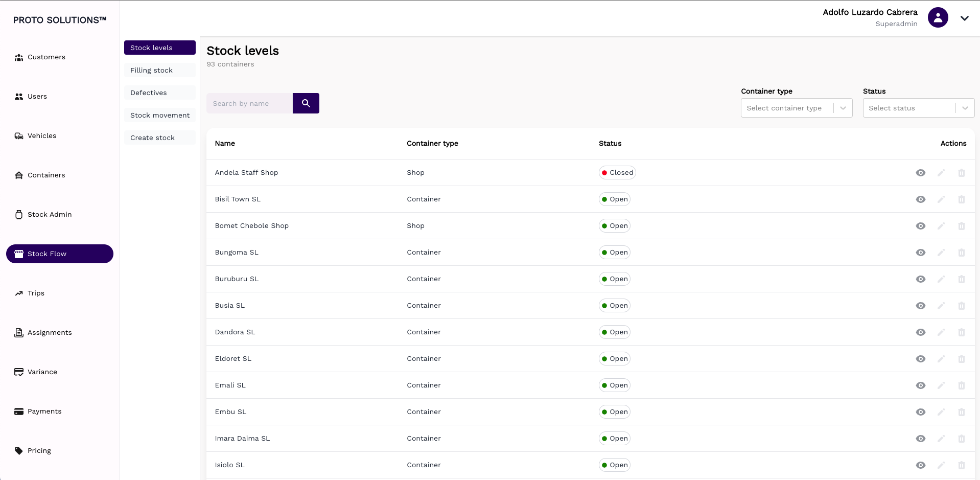Screen dimensions: 980x480
Task: View Dandora SL with eye icon
Action: coord(921,332)
